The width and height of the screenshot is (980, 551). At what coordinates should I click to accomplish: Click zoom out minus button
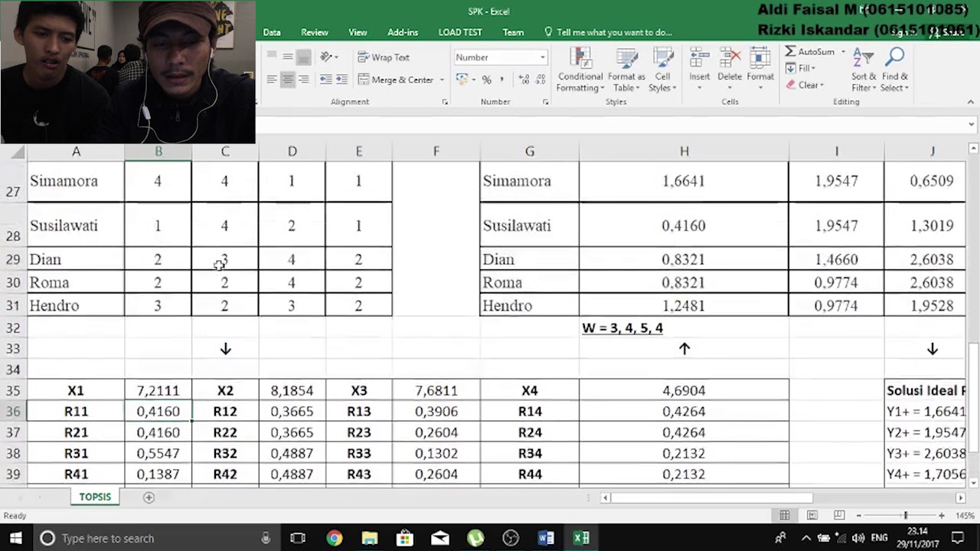coord(858,516)
